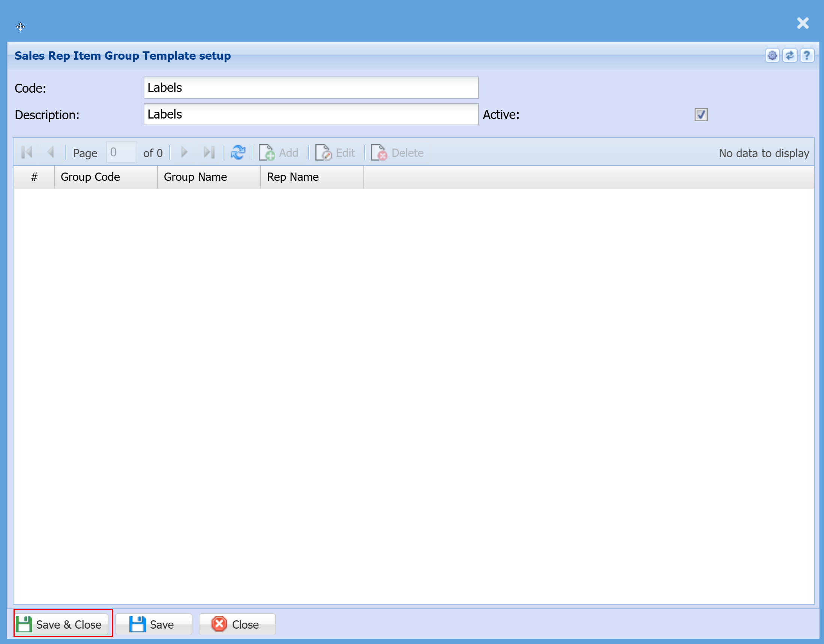Toggle the Active checkbox
Viewport: 824px width, 644px height.
pyautogui.click(x=701, y=115)
